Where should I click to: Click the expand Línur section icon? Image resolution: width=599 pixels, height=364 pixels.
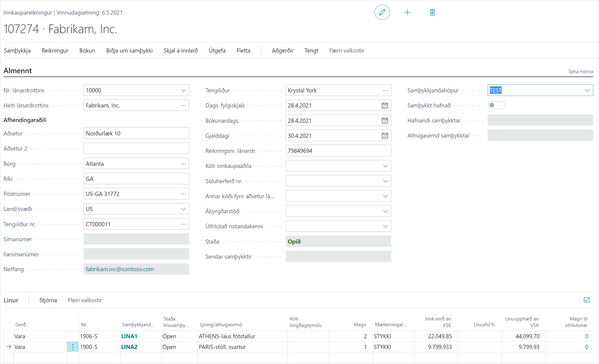pyautogui.click(x=586, y=300)
